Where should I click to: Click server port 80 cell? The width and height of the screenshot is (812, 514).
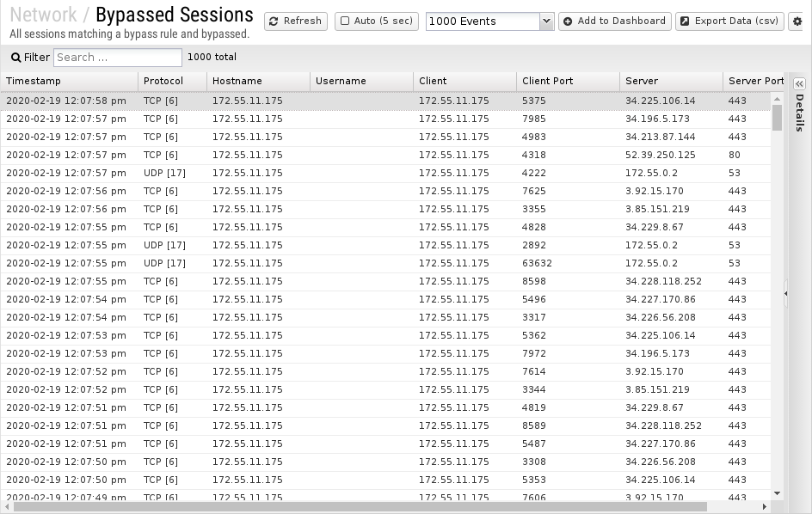747,156
